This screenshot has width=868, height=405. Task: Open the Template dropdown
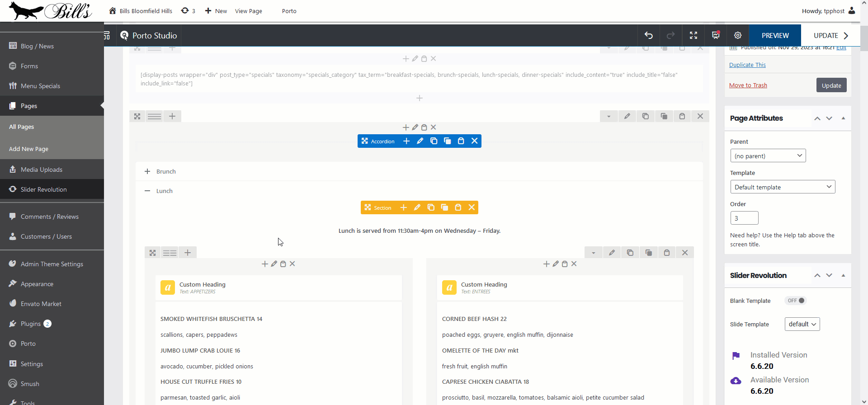(x=783, y=187)
